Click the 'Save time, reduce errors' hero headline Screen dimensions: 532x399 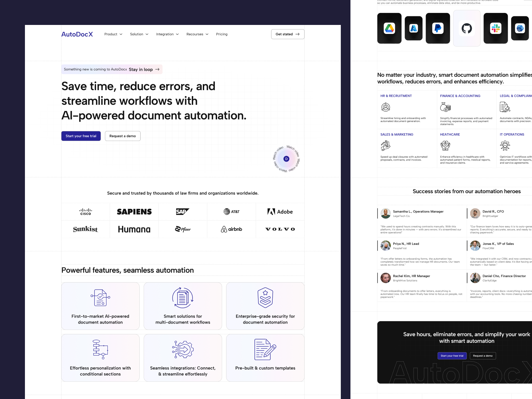[x=154, y=101]
